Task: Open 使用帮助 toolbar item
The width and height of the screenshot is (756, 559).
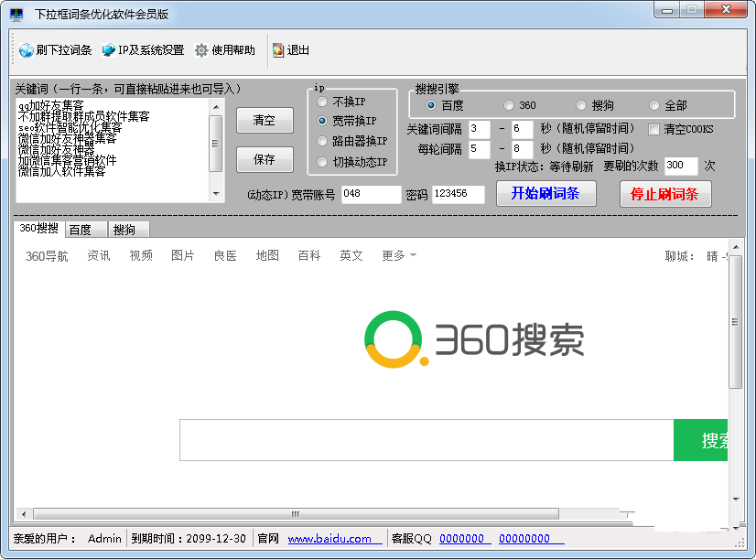Action: [225, 50]
